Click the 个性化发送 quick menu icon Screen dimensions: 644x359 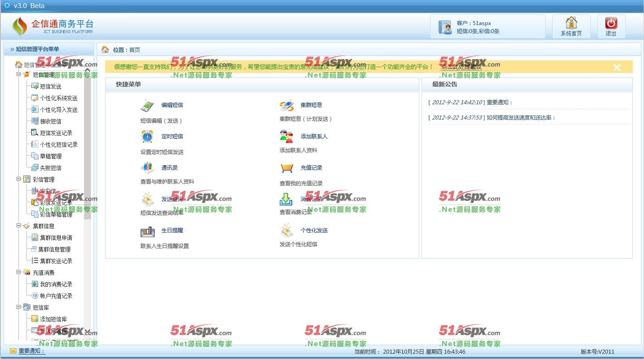286,231
